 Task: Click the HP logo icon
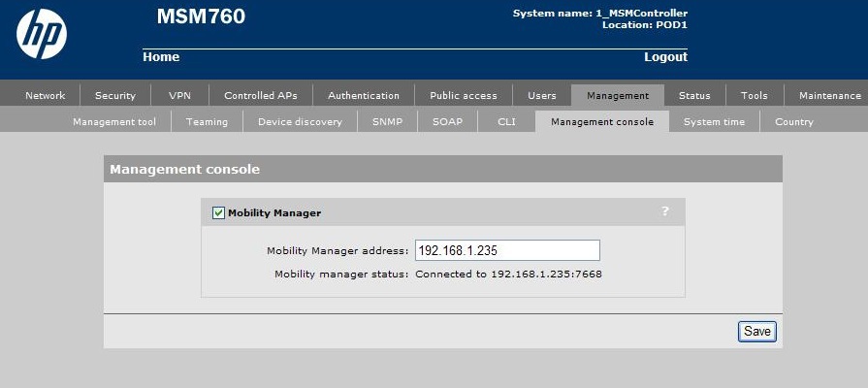pyautogui.click(x=42, y=38)
